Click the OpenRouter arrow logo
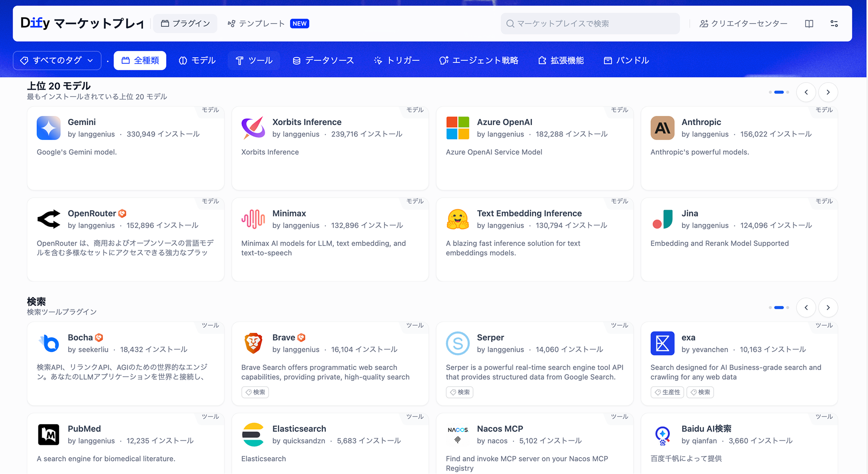This screenshot has height=474, width=868. (x=48, y=219)
